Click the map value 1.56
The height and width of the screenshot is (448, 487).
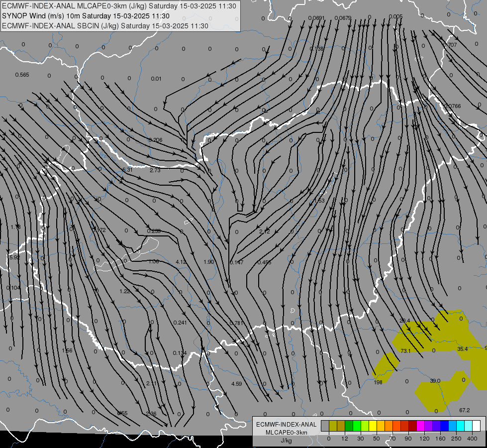pyautogui.click(x=67, y=350)
